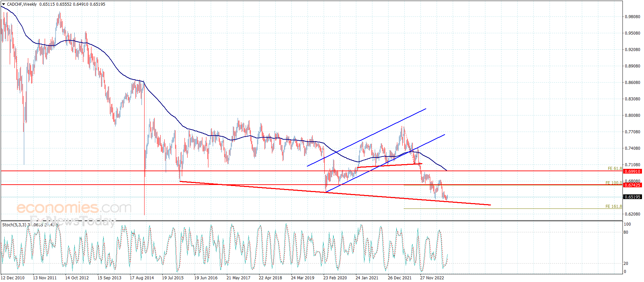Click the 19 Jul 2015 date label
Screen dimensions: 644x282
tap(173, 278)
